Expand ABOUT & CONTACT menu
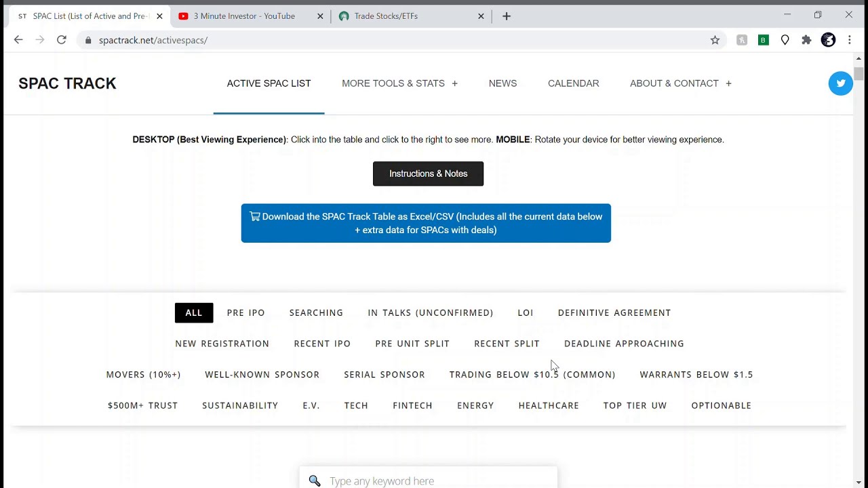The width and height of the screenshot is (868, 488). coord(680,83)
